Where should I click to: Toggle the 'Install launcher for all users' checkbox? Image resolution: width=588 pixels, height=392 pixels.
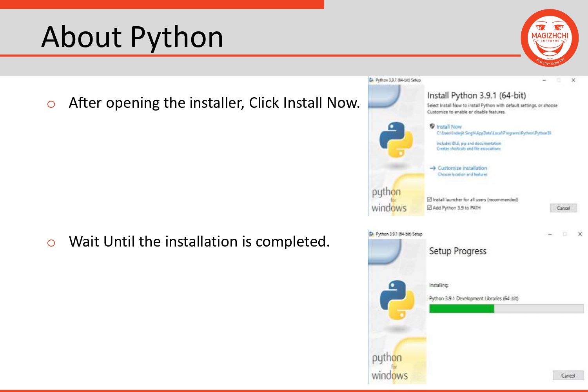[x=429, y=200]
